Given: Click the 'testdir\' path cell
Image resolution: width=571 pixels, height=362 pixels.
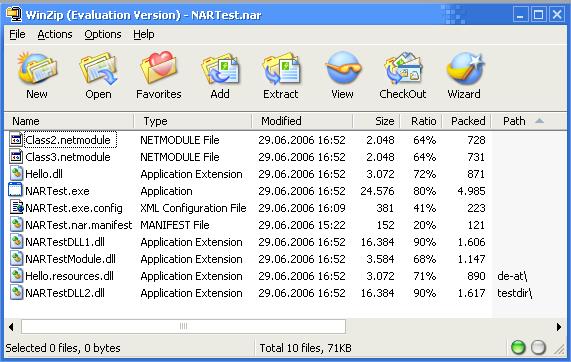Looking at the screenshot, I should (x=515, y=293).
